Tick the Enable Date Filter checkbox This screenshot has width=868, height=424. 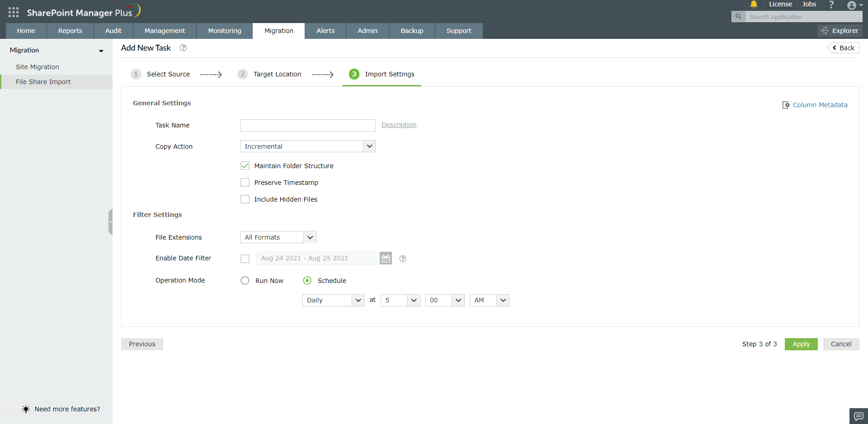pyautogui.click(x=245, y=259)
